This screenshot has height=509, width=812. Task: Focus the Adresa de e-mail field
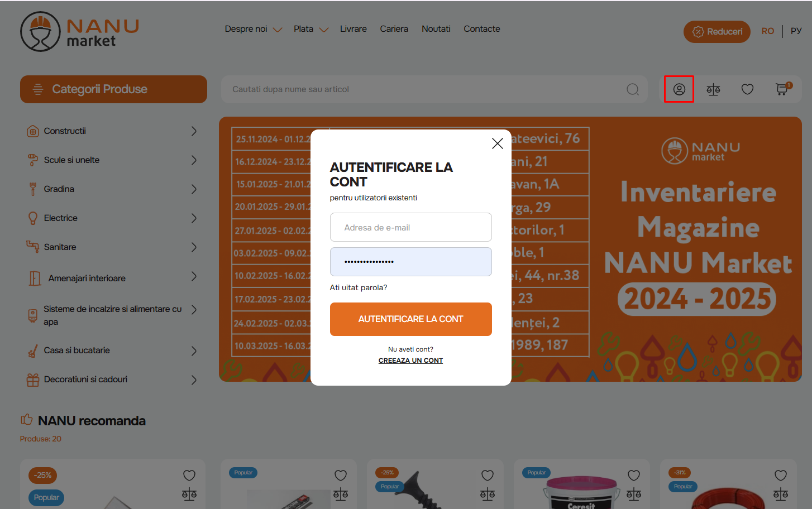(x=411, y=227)
